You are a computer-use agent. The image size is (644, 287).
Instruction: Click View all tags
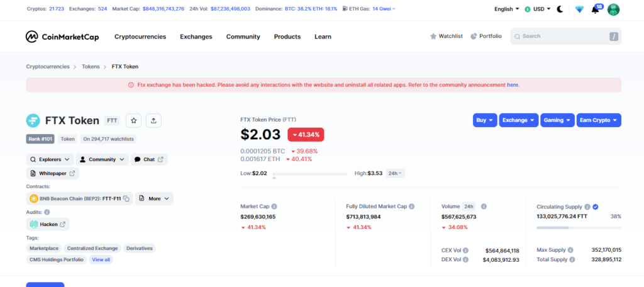point(101,259)
